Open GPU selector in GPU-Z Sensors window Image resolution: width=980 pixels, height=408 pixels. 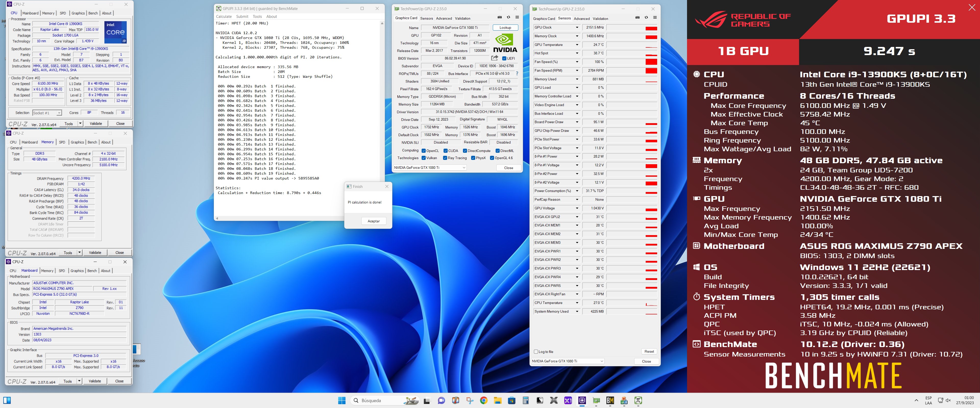[x=567, y=361]
